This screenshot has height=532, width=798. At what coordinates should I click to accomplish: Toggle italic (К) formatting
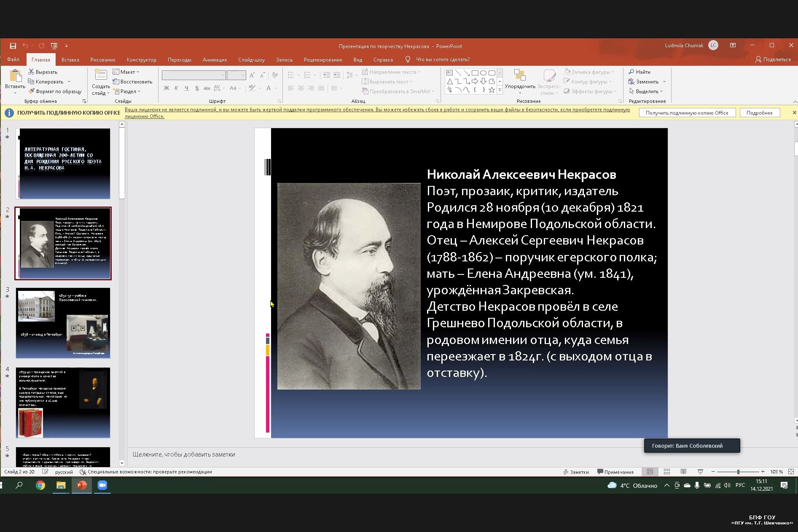(176, 88)
